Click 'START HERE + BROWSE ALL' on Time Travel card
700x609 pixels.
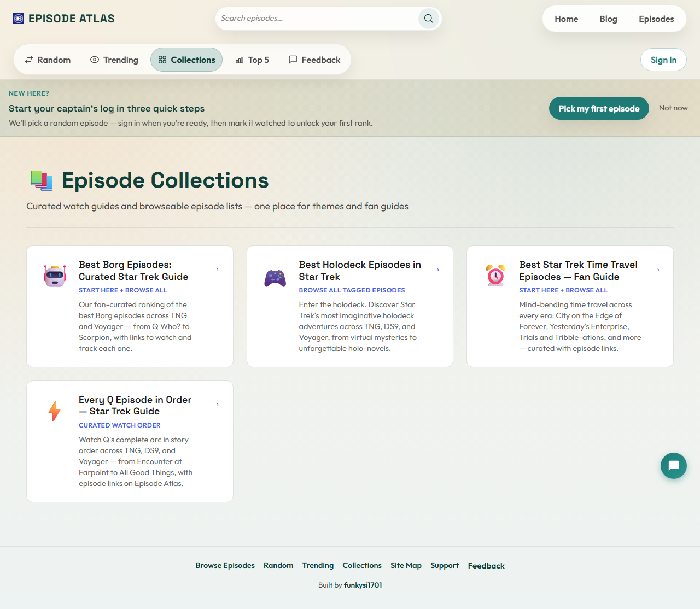563,290
